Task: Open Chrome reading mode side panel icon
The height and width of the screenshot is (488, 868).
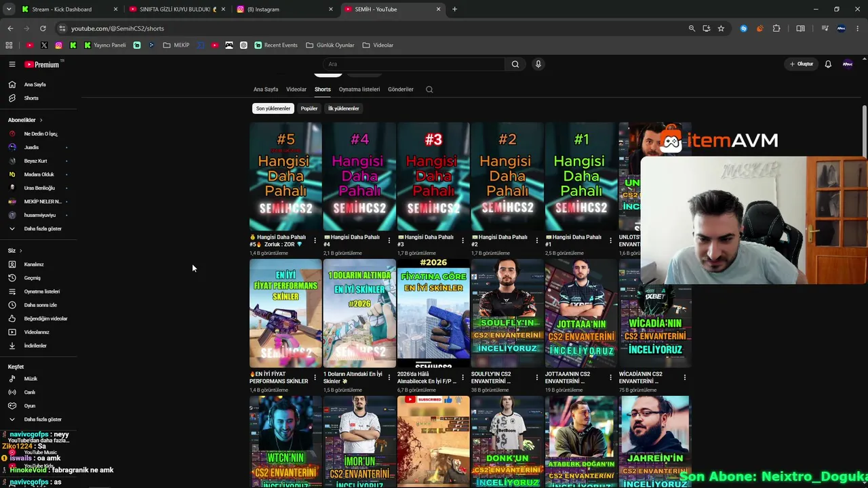Action: tap(801, 28)
